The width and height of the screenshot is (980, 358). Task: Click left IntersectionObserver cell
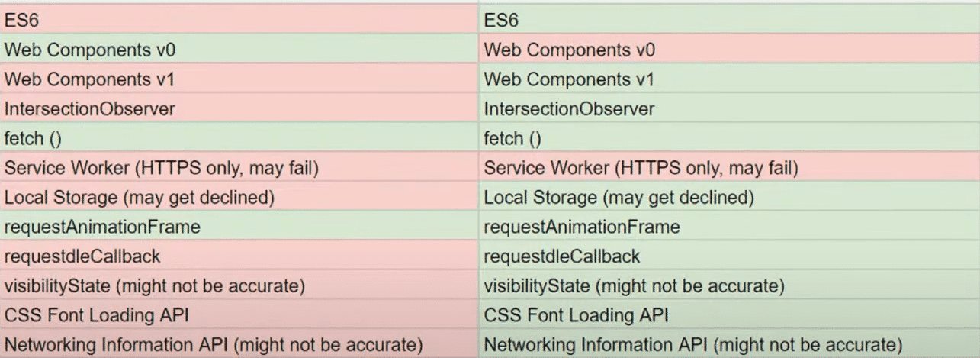point(239,109)
